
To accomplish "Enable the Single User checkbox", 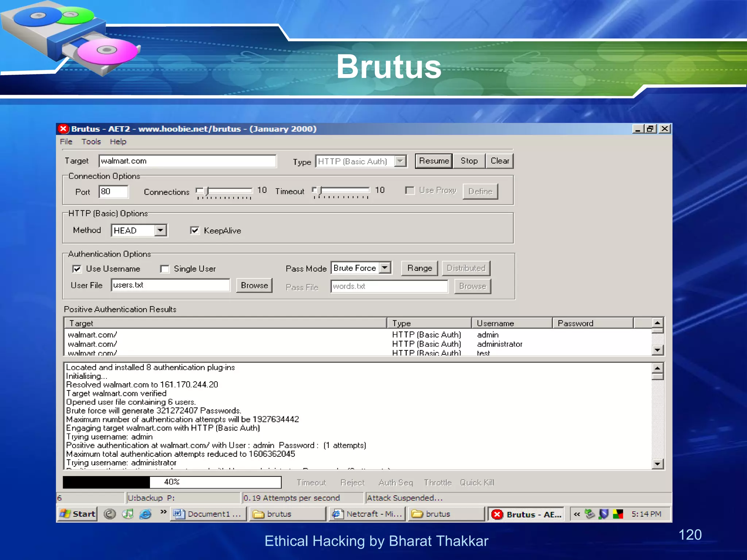I will coord(165,269).
